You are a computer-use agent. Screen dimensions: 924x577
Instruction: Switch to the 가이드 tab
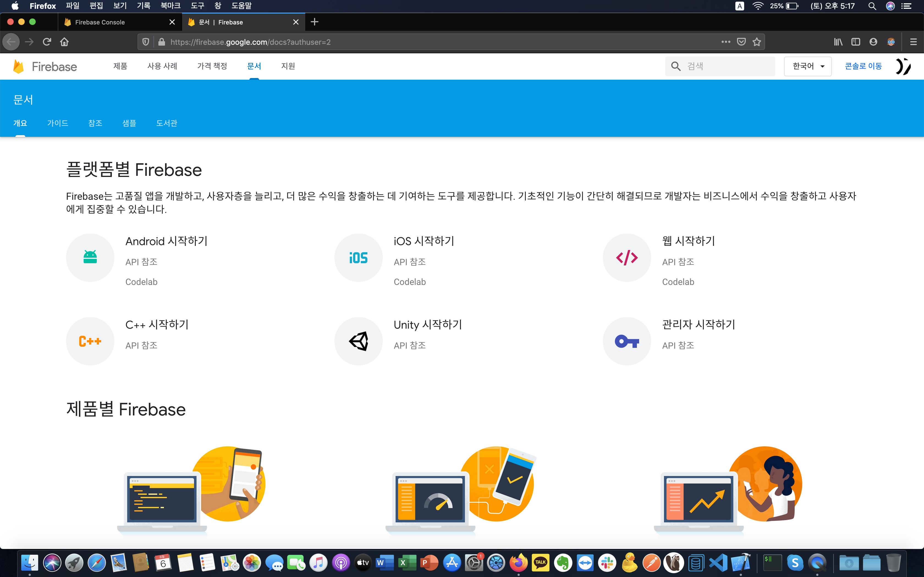point(58,123)
